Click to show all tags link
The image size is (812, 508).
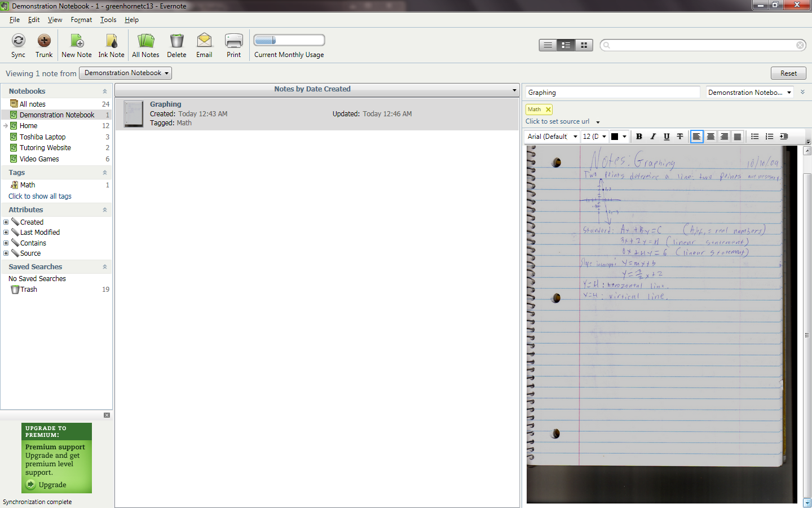tap(40, 196)
